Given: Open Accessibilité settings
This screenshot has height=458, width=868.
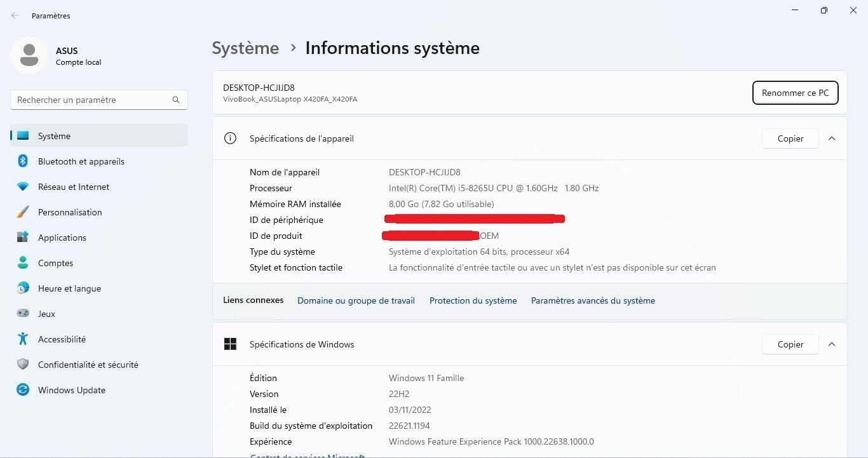Looking at the screenshot, I should [x=99, y=339].
